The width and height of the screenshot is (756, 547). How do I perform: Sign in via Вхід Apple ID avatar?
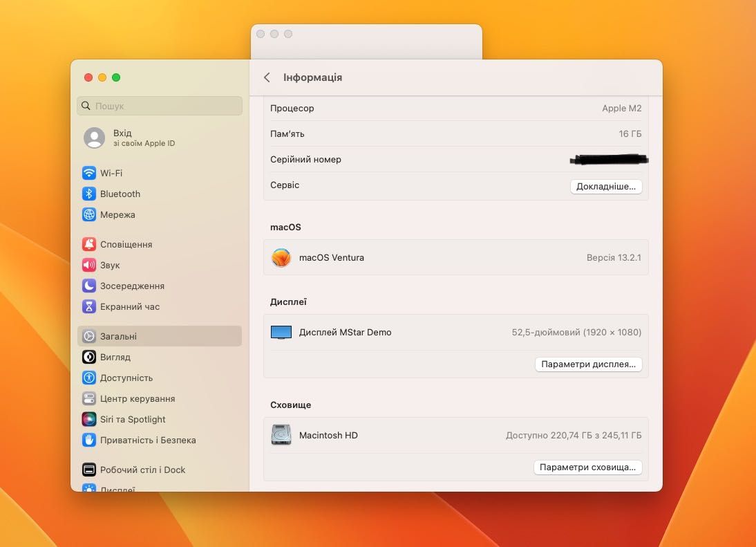pyautogui.click(x=95, y=138)
